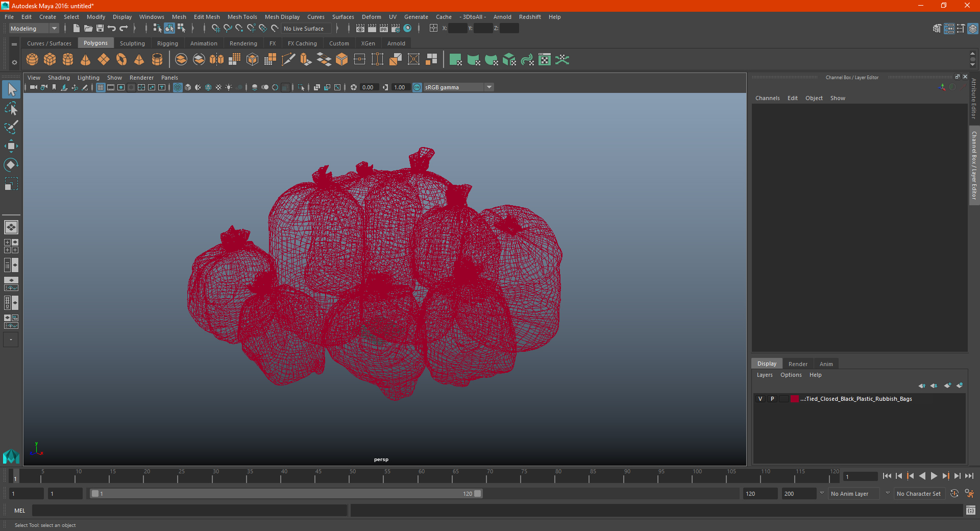Viewport: 980px width, 531px height.
Task: Select the Lasso tool in the toolbox
Action: click(11, 108)
